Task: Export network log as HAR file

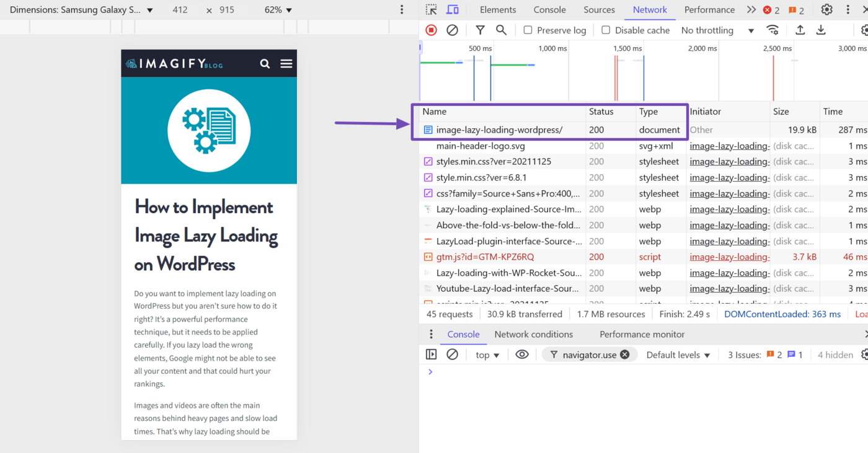Action: point(821,30)
